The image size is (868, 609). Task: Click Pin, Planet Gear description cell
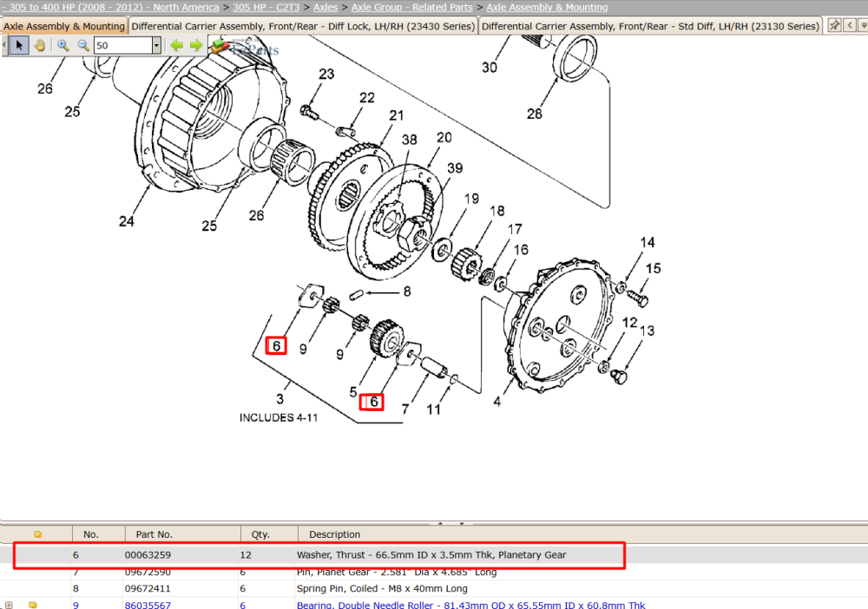tap(397, 572)
